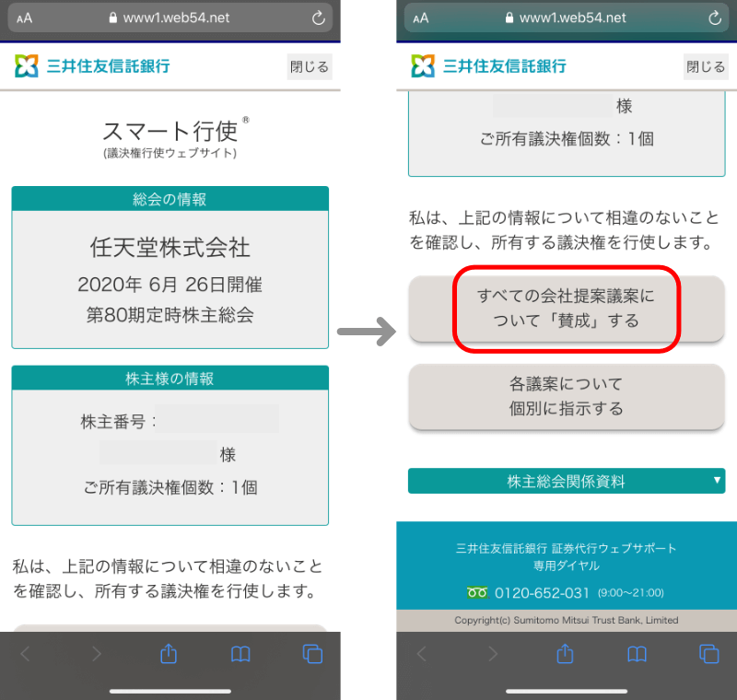Tap the lock icon in left address bar
737x700 pixels.
point(112,17)
